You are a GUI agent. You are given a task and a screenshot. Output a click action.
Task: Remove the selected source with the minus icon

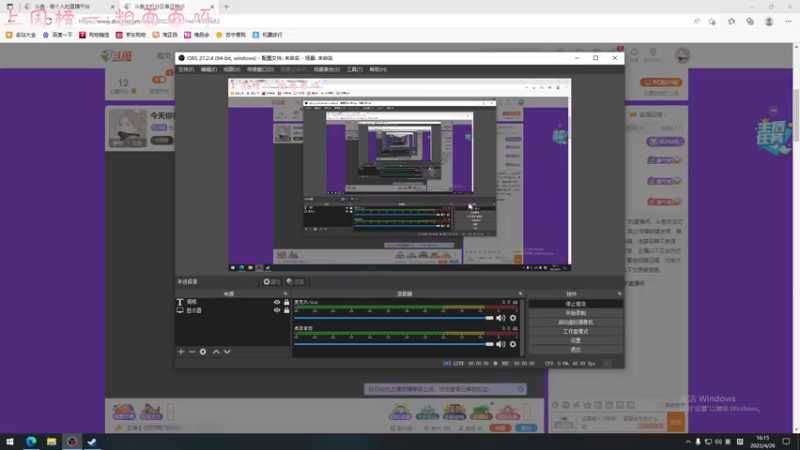[192, 352]
